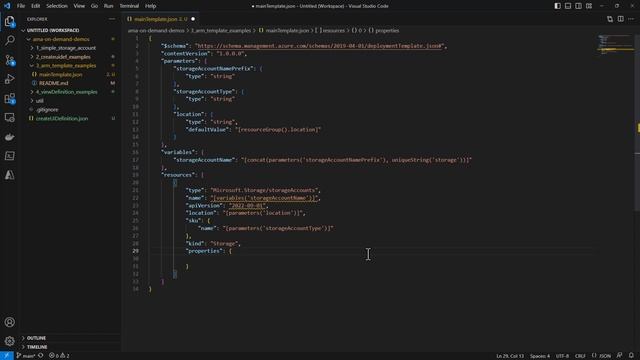640x360 pixels.
Task: Open the Extensions view
Action: pyautogui.click(x=9, y=99)
